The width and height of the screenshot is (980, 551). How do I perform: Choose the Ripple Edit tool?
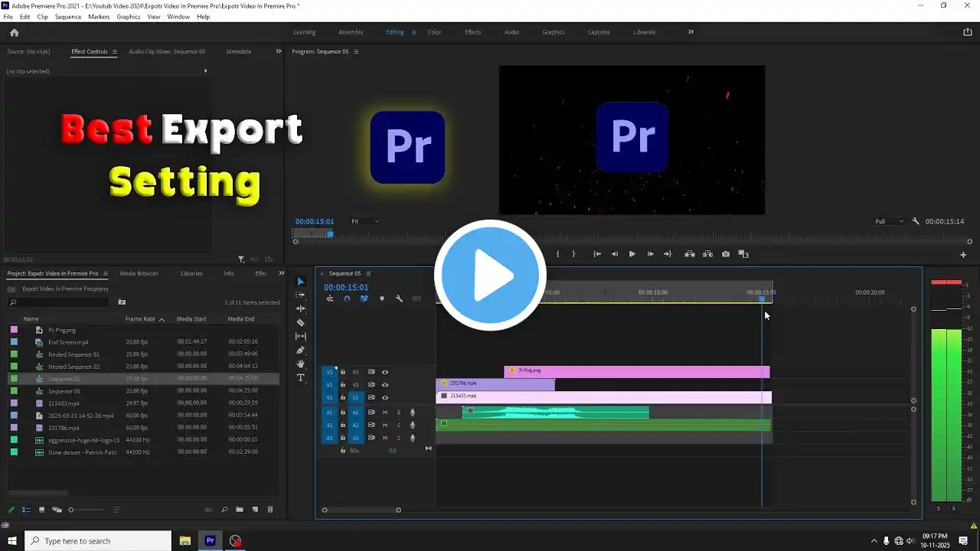point(300,308)
